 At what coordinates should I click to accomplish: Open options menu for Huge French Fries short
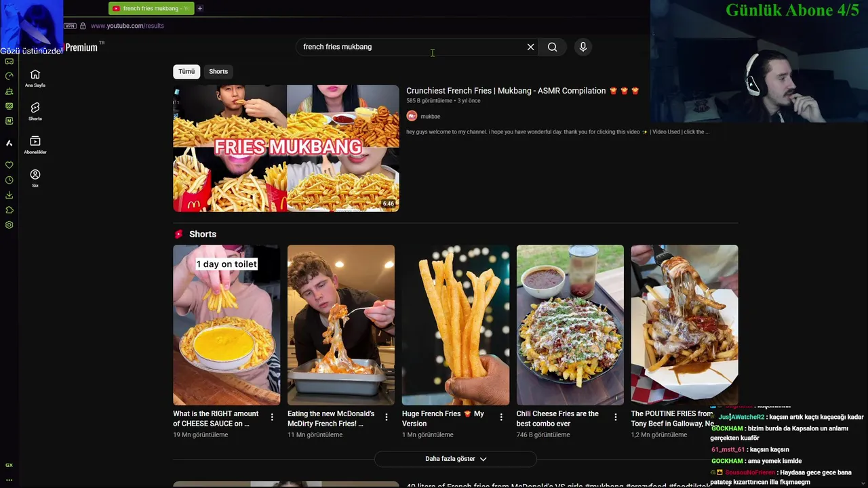[501, 418]
